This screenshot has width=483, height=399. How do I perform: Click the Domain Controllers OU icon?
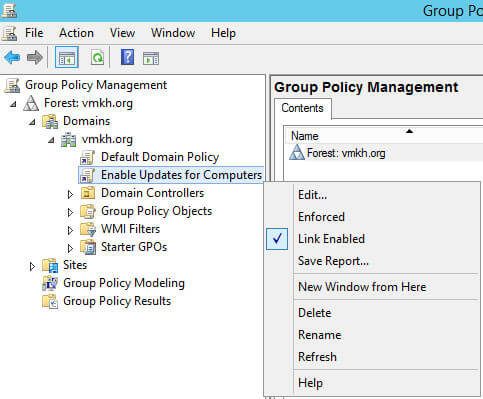click(x=88, y=193)
